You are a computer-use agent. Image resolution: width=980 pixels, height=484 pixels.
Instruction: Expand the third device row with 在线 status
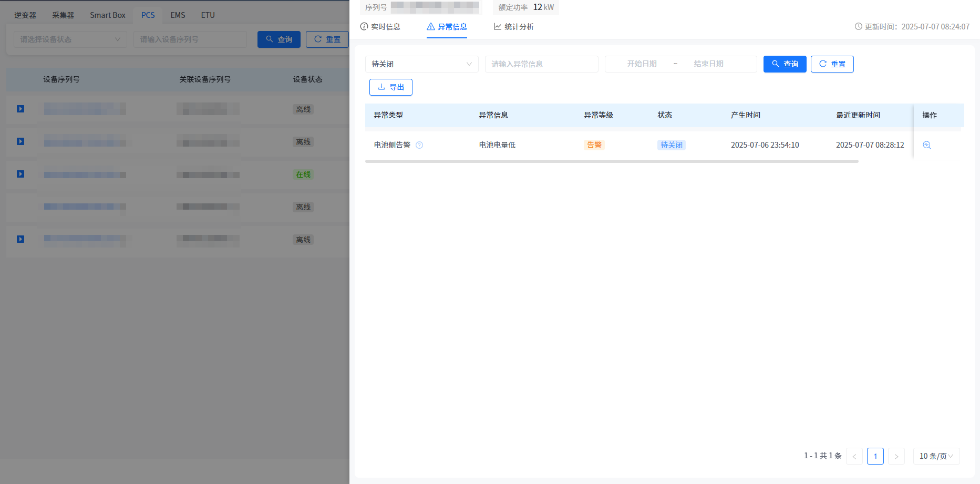coord(20,174)
